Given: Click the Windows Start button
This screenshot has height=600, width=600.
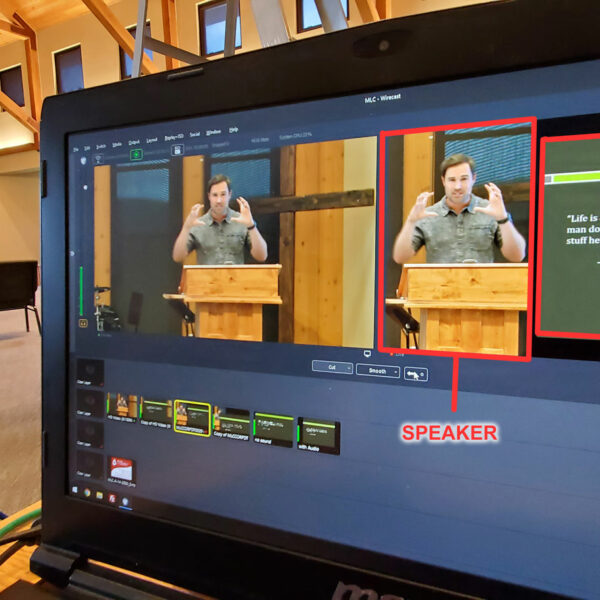Looking at the screenshot, I should 75,489.
